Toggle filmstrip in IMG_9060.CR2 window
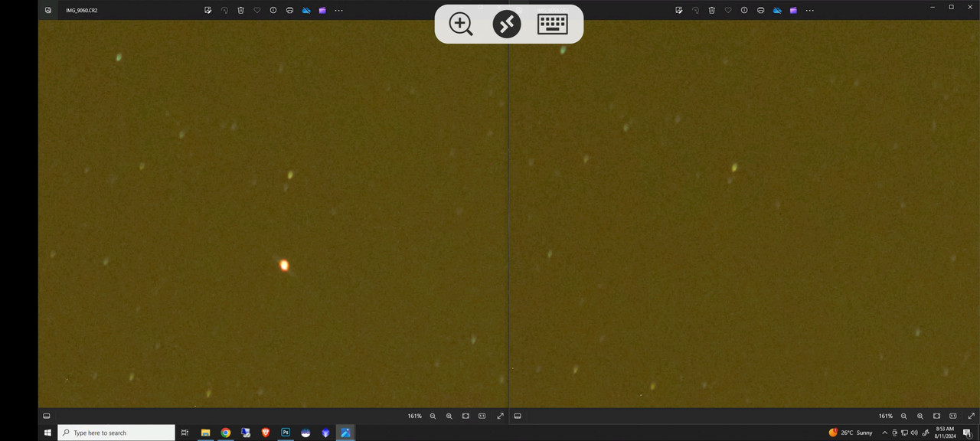 click(47, 416)
